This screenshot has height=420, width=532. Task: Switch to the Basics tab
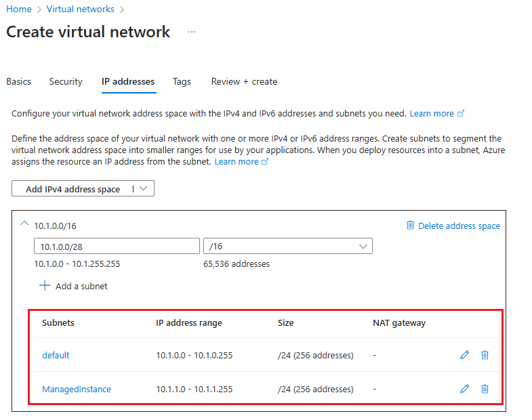[x=19, y=81]
